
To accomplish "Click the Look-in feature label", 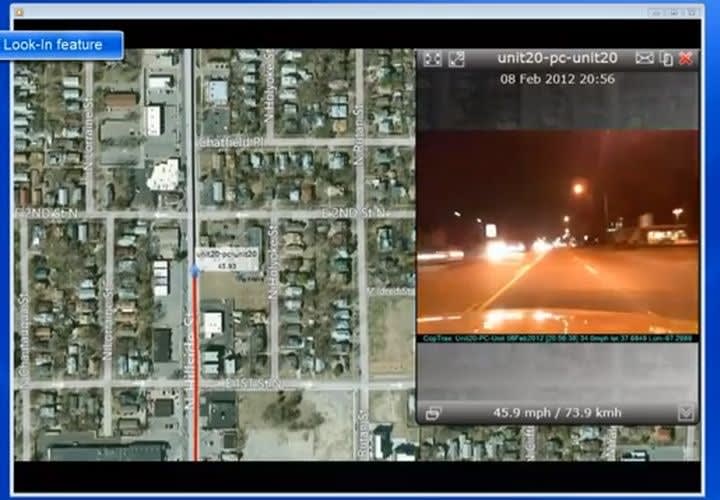I will coord(60,45).
